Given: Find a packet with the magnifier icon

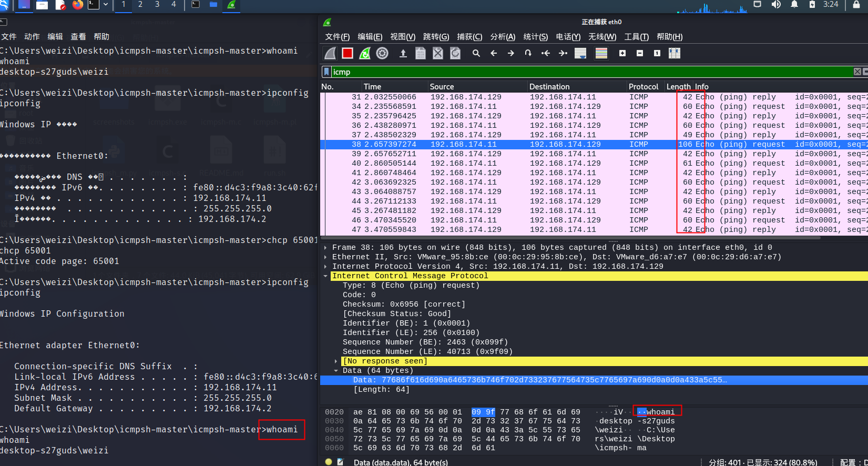Looking at the screenshot, I should point(476,53).
